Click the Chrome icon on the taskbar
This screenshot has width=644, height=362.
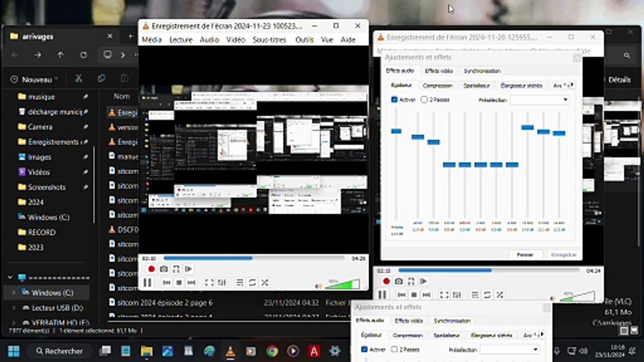pyautogui.click(x=272, y=351)
